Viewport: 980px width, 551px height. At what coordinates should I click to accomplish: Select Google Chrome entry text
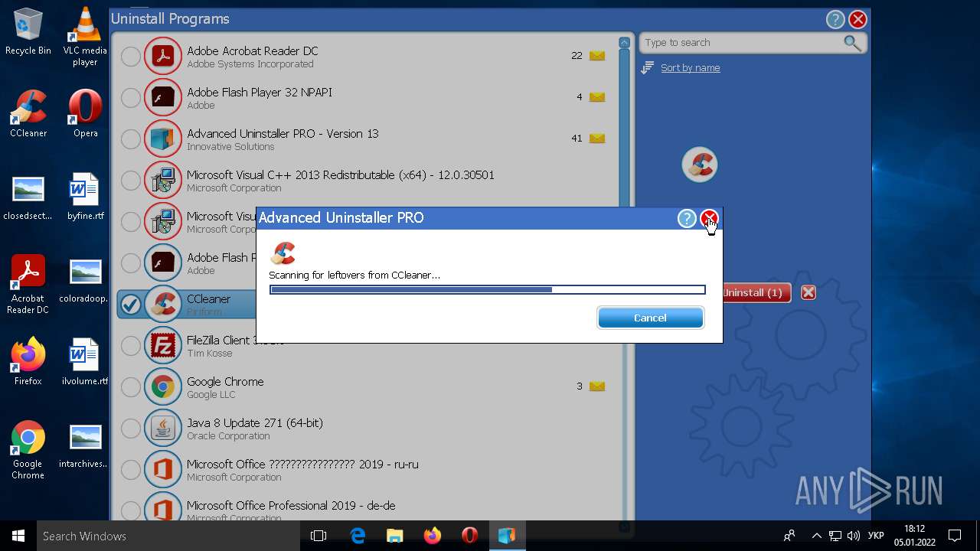(x=225, y=382)
